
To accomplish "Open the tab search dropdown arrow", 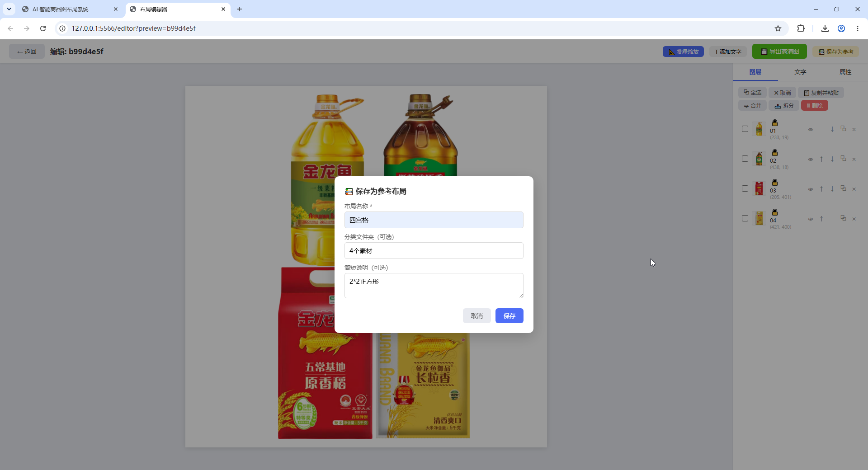I will point(9,9).
